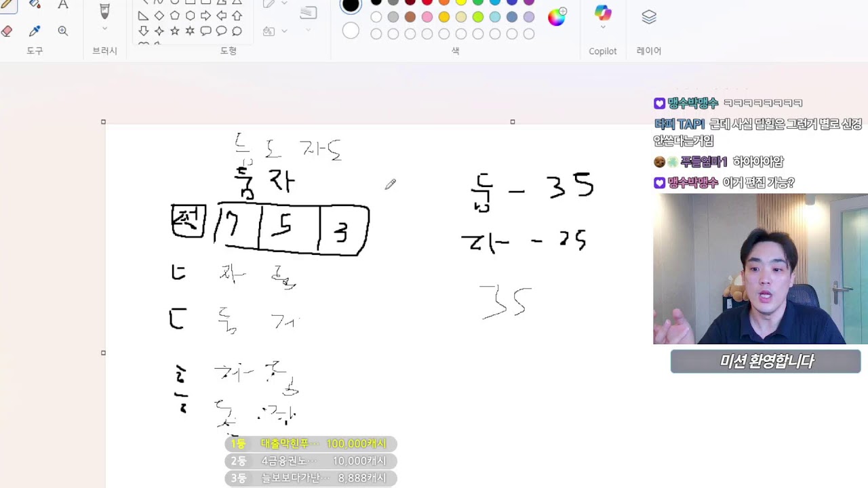Click the 레이어 label
This screenshot has width=868, height=488.
(649, 51)
